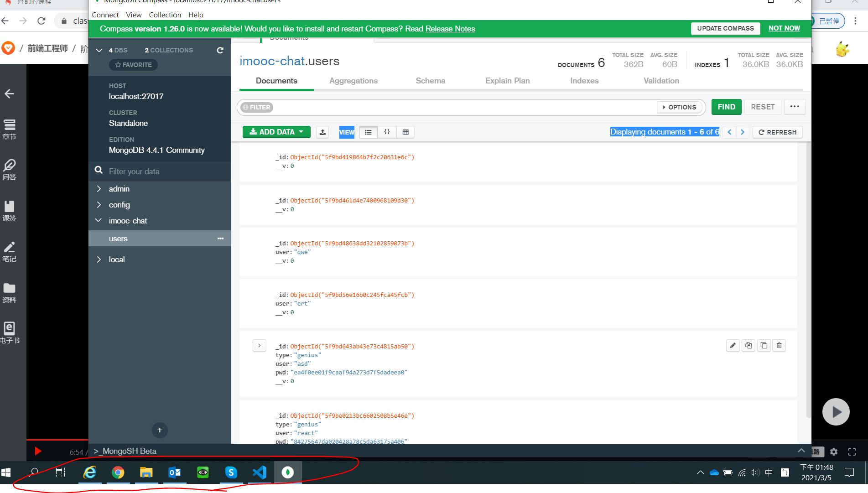This screenshot has height=493, width=868.
Task: Open 笔记 notes in course sidebar
Action: 9,252
